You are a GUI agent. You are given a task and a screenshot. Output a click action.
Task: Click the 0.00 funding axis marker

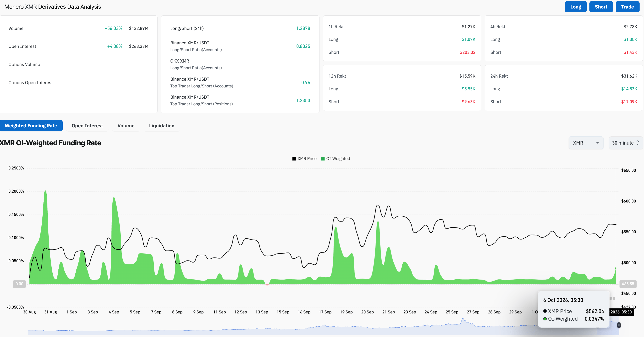(x=19, y=284)
